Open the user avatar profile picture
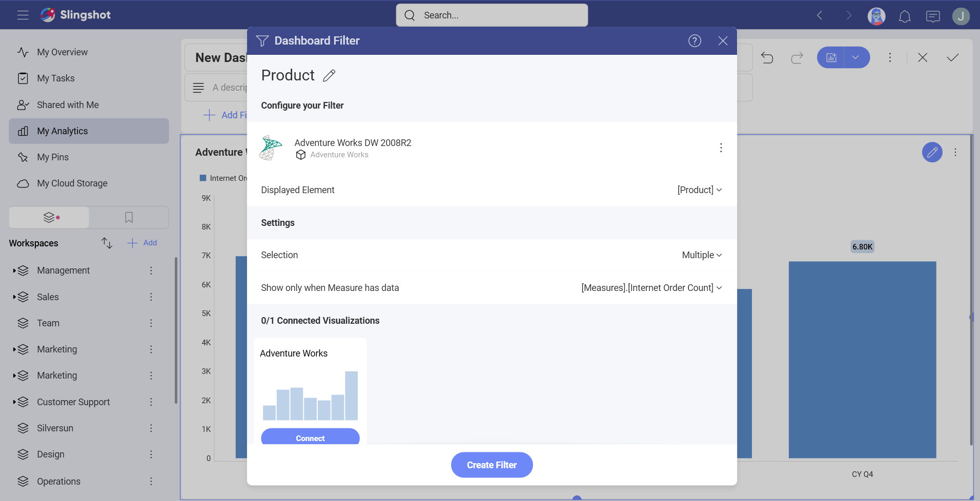 (x=876, y=16)
